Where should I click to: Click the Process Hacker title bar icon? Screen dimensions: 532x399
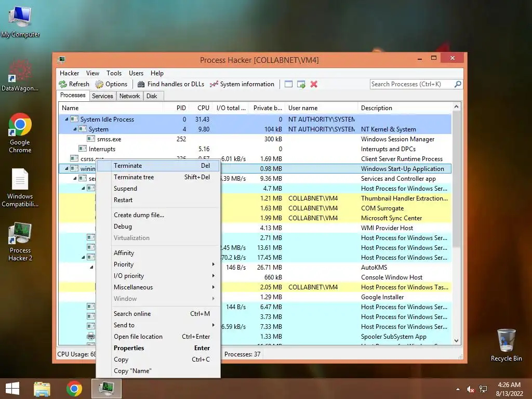point(61,60)
